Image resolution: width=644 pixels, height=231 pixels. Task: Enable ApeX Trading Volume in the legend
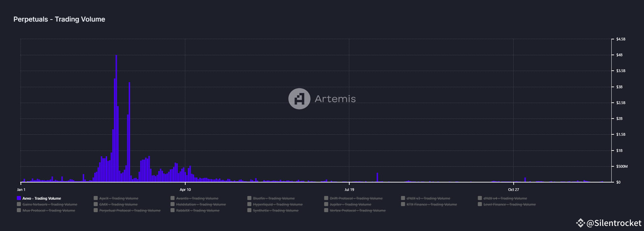click(116, 198)
